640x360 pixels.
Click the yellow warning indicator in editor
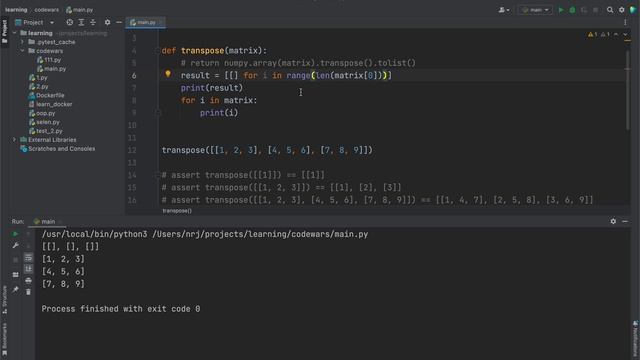pyautogui.click(x=593, y=35)
